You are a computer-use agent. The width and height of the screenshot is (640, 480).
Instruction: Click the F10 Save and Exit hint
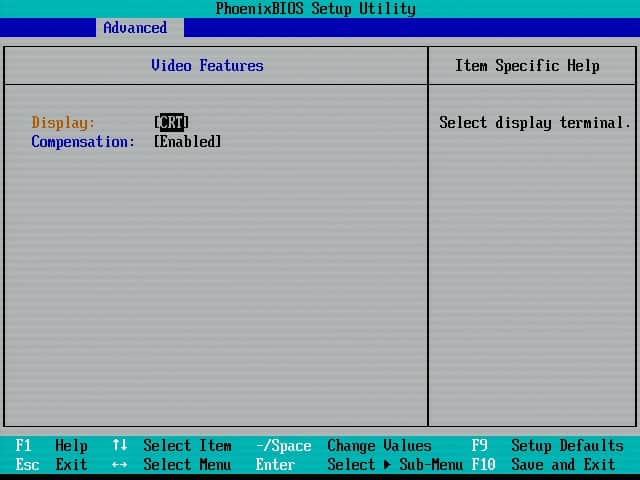(x=544, y=464)
